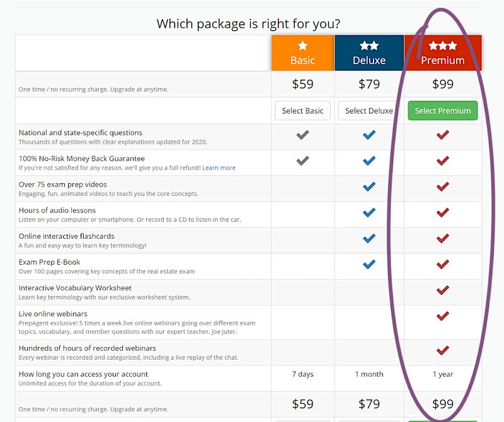Click the three-star icon above Premium
Image resolution: width=504 pixels, height=422 pixels.
pyautogui.click(x=443, y=45)
